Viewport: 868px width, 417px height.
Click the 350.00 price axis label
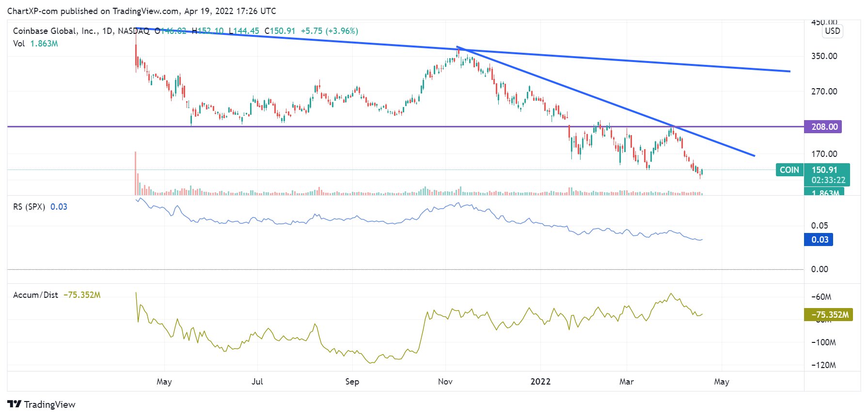[x=824, y=56]
